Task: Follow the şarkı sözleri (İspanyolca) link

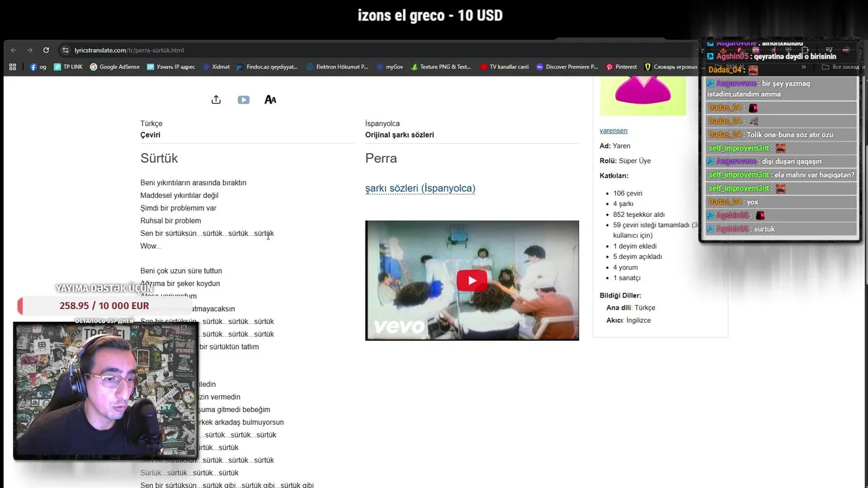Action: point(420,188)
